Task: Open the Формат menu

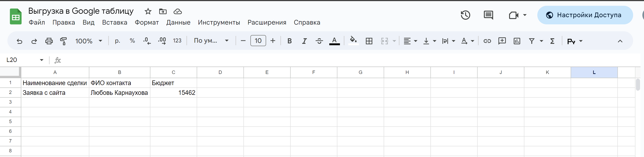Action: click(x=147, y=22)
